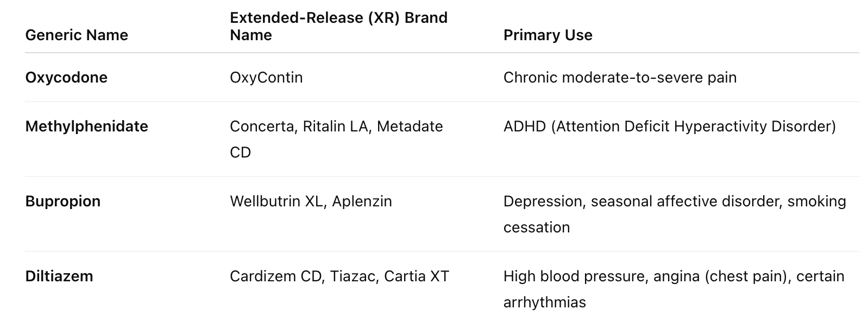Screen dimensions: 868x328
Task: Click the ADHD primary use text
Action: coord(669,127)
